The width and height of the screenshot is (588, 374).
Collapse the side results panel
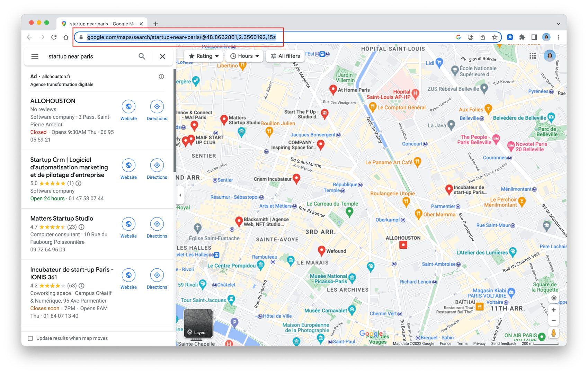click(180, 195)
